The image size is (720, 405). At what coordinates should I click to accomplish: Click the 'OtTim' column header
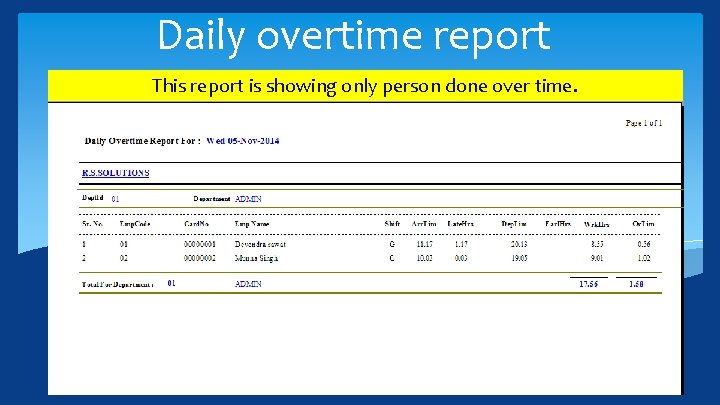click(x=643, y=224)
